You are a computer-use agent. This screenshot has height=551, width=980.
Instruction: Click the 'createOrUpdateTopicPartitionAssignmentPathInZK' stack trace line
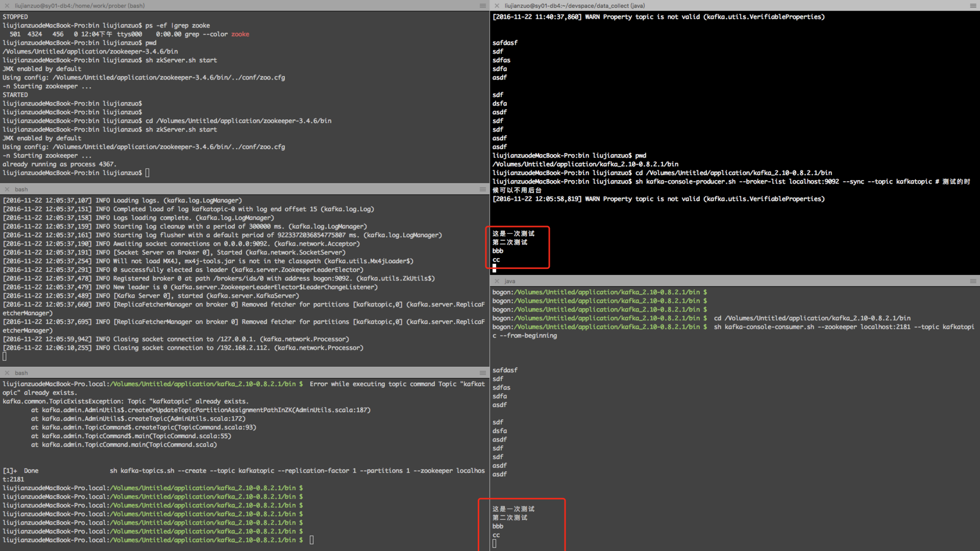(201, 410)
